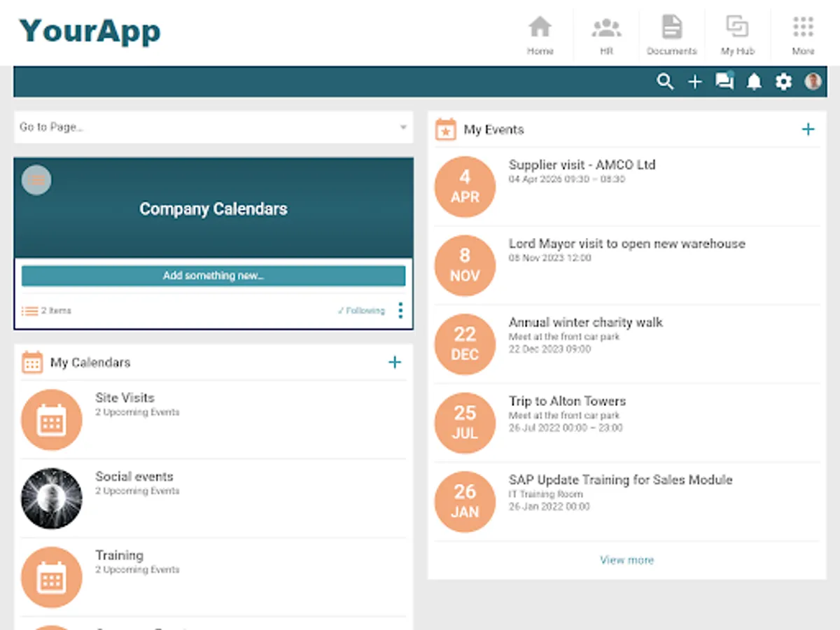Click '2 Upcoming Events' under Social events

click(137, 491)
